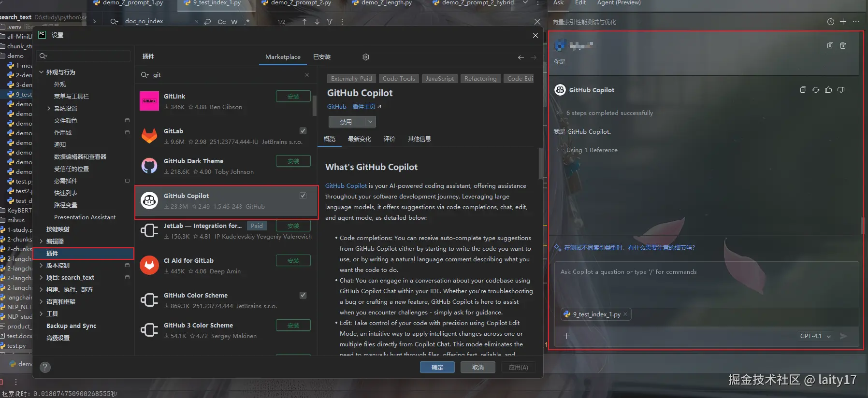Select 插件 in settings tree
The width and height of the screenshot is (868, 398).
tap(83, 253)
